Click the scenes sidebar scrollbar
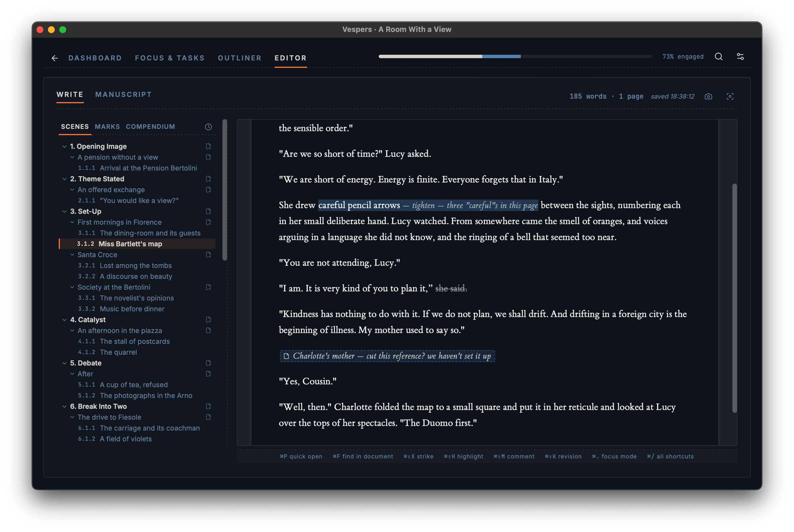 click(224, 190)
